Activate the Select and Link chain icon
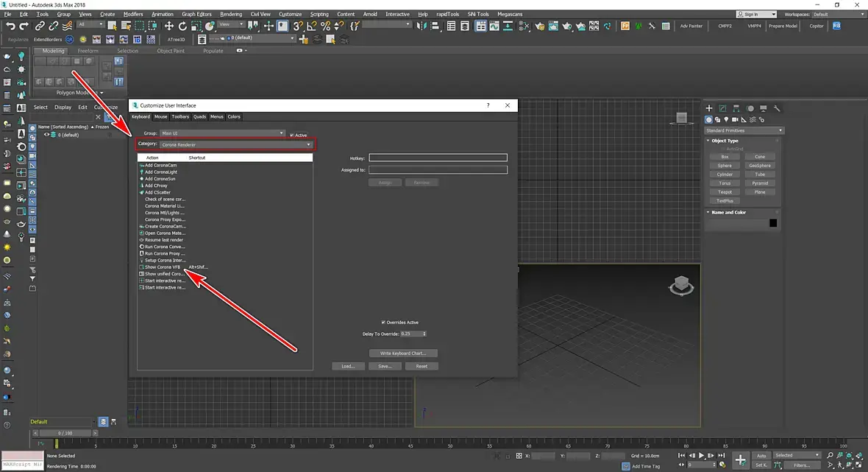 point(40,26)
